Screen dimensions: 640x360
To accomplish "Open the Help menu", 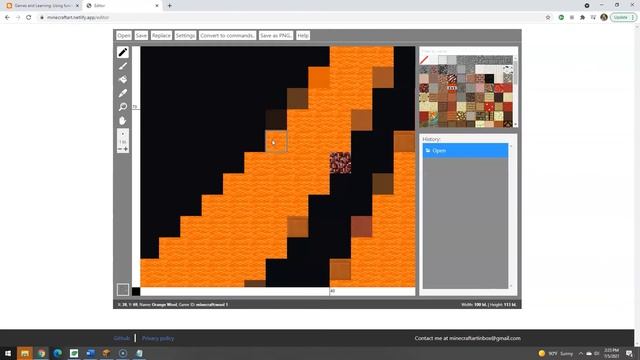I will [x=303, y=36].
